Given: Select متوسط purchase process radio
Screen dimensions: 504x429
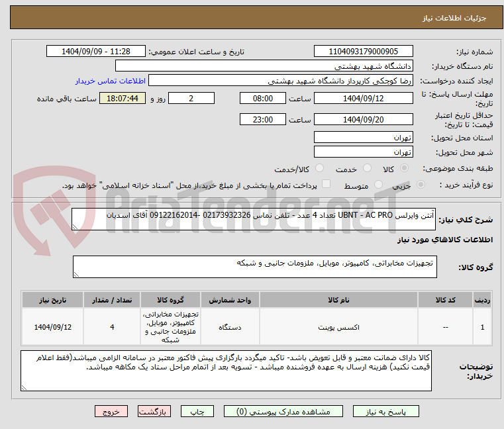Looking at the screenshot, I should pos(379,185).
